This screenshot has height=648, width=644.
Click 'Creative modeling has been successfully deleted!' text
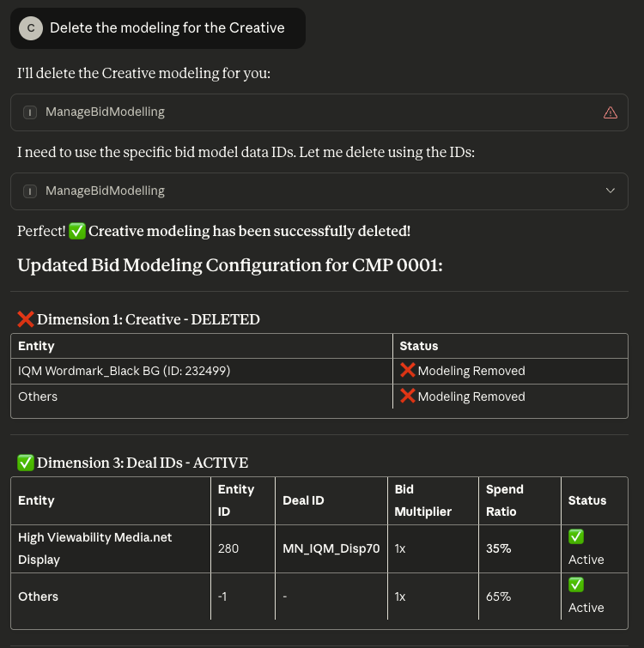pyautogui.click(x=249, y=231)
